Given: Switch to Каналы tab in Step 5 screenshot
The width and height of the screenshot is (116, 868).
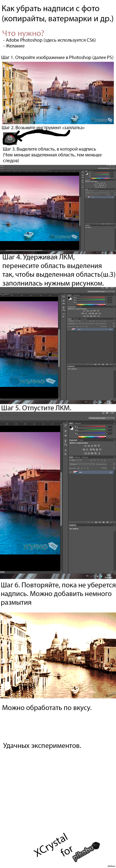Looking at the screenshot, I should pos(77,457).
